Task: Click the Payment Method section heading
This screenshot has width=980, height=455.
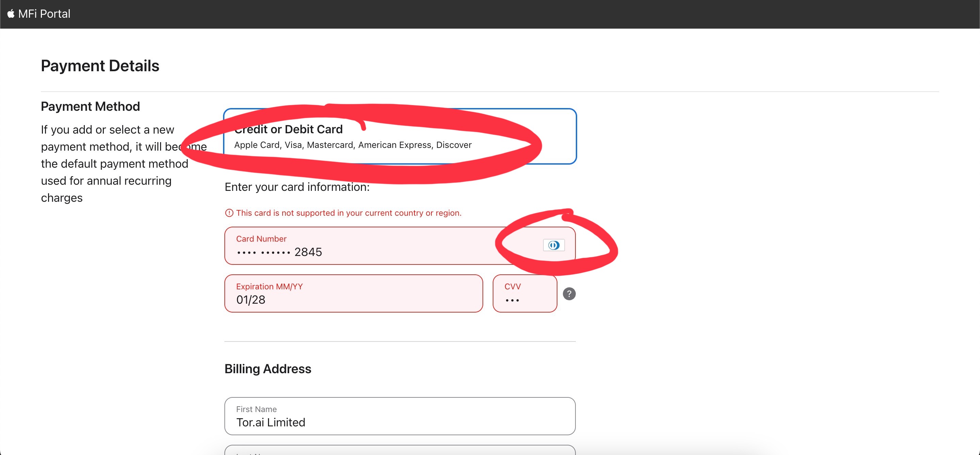Action: pos(90,107)
